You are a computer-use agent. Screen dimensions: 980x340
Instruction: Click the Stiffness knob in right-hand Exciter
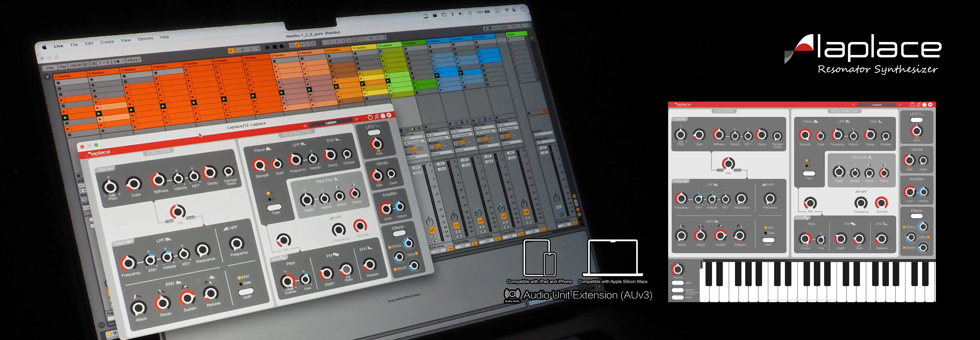719,135
